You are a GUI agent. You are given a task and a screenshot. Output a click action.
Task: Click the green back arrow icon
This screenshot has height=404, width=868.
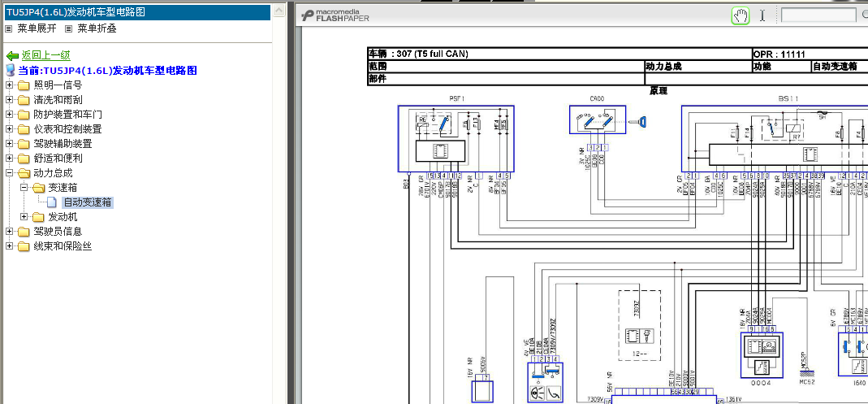coord(12,56)
